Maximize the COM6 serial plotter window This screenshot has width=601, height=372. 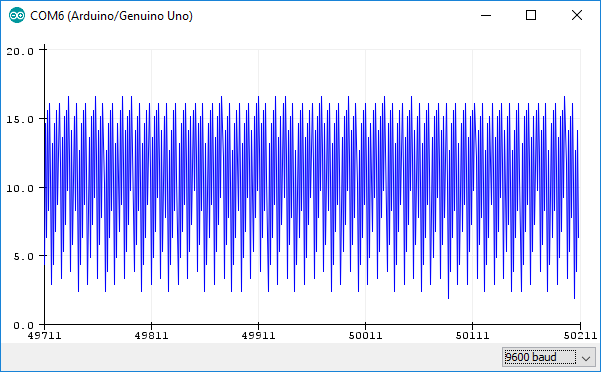(x=531, y=15)
